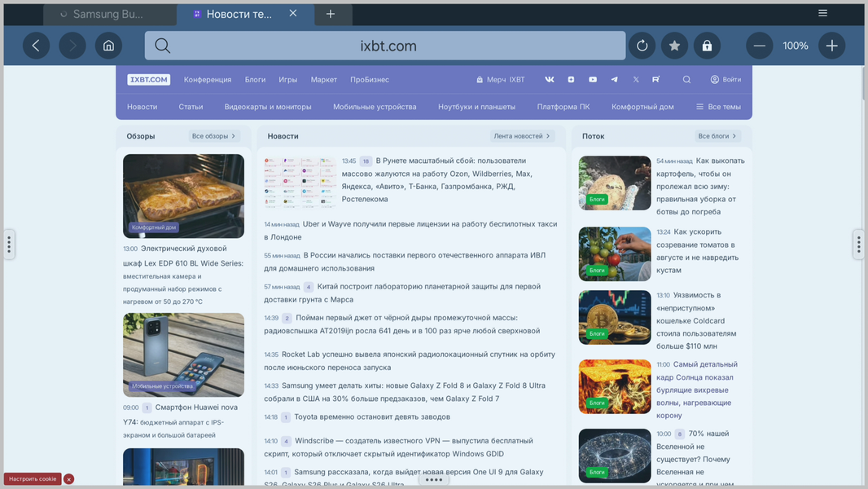This screenshot has width=868, height=489.
Task: Open the right side panel handle
Action: (x=858, y=244)
